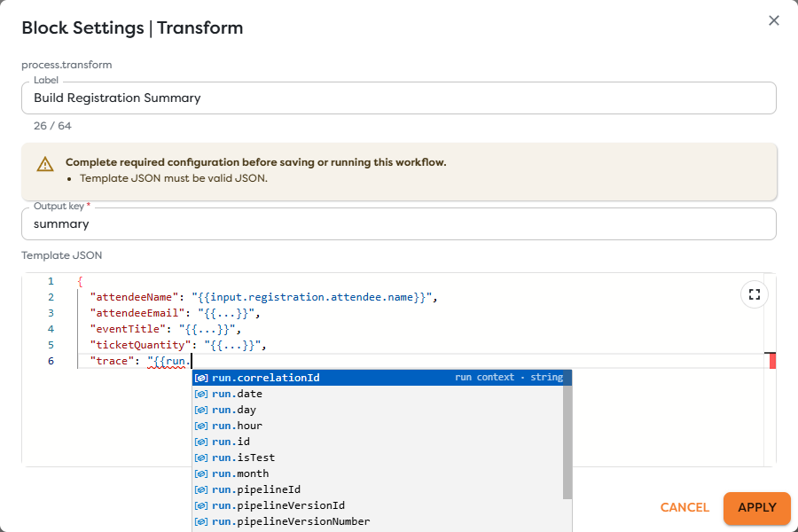Click the variable icon beside run.id
Image resolution: width=798 pixels, height=532 pixels.
(201, 442)
